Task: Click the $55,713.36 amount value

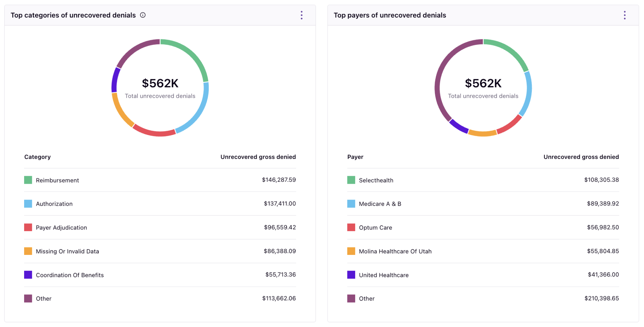Action: [281, 275]
